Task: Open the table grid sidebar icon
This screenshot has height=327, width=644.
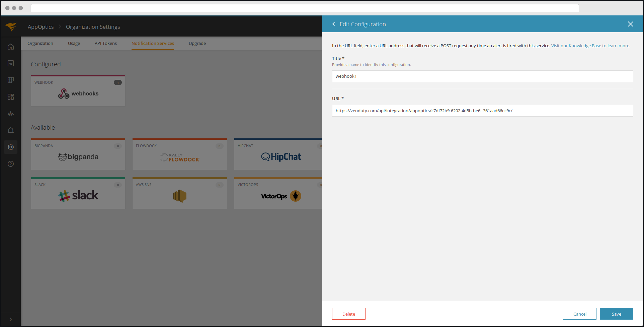Action: [x=11, y=80]
